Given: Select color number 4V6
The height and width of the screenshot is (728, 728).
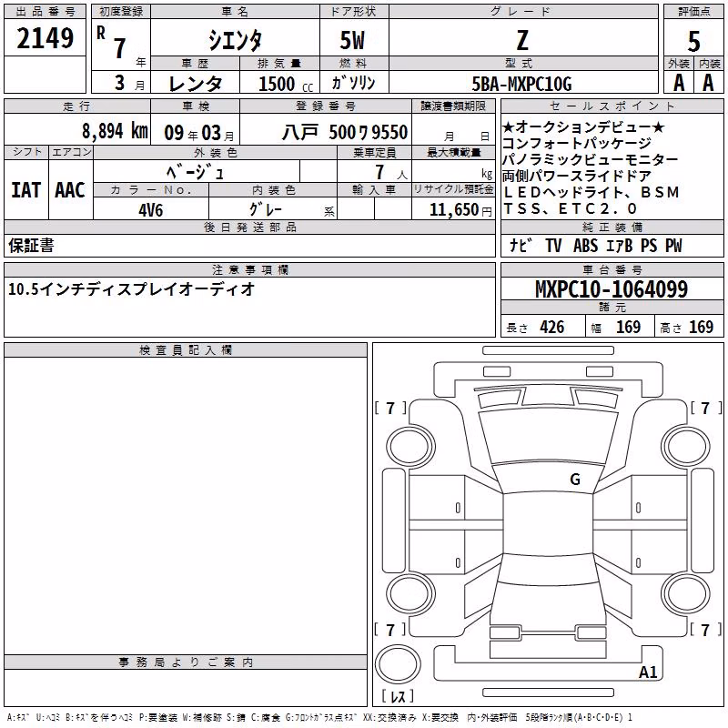Looking at the screenshot, I should click(x=151, y=210).
